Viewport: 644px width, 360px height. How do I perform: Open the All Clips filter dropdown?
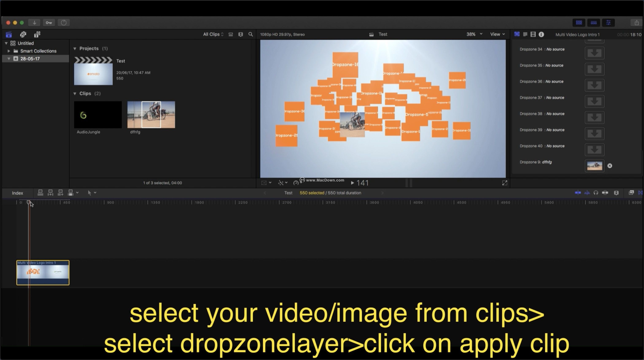[x=213, y=34]
